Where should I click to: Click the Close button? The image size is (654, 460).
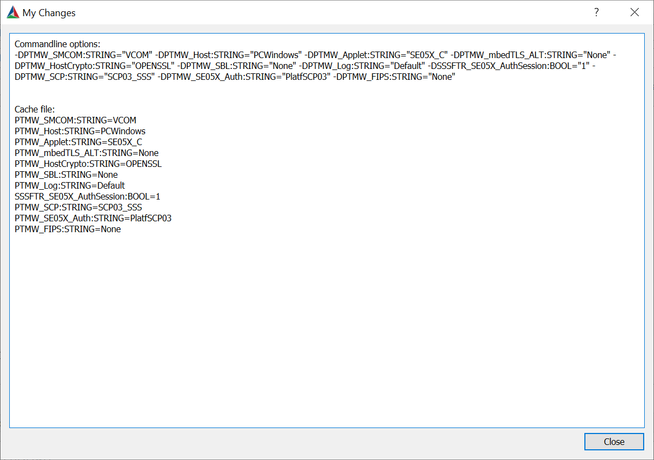pyautogui.click(x=614, y=442)
